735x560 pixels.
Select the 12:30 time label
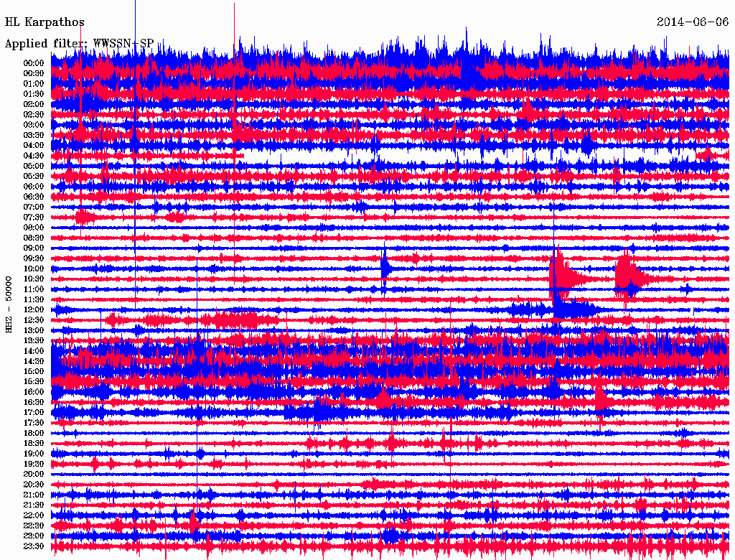click(x=34, y=320)
